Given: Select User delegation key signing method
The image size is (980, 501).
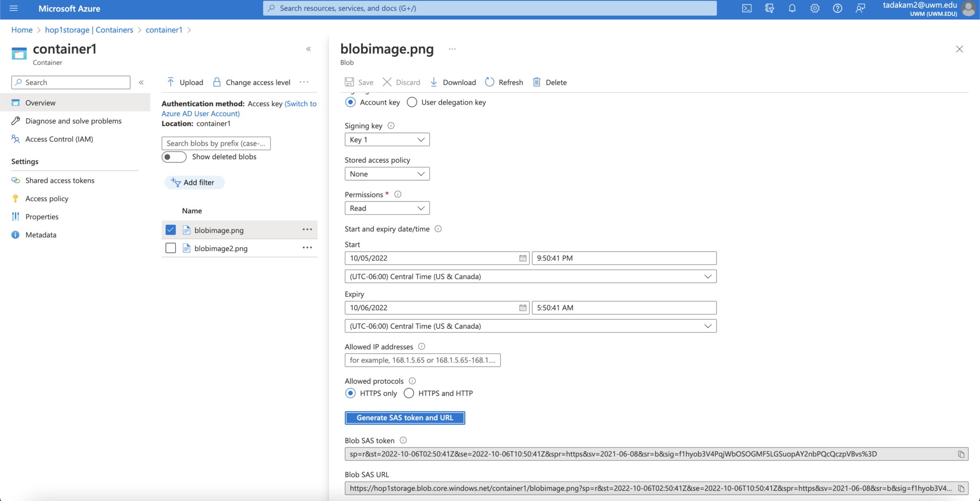Looking at the screenshot, I should tap(412, 102).
